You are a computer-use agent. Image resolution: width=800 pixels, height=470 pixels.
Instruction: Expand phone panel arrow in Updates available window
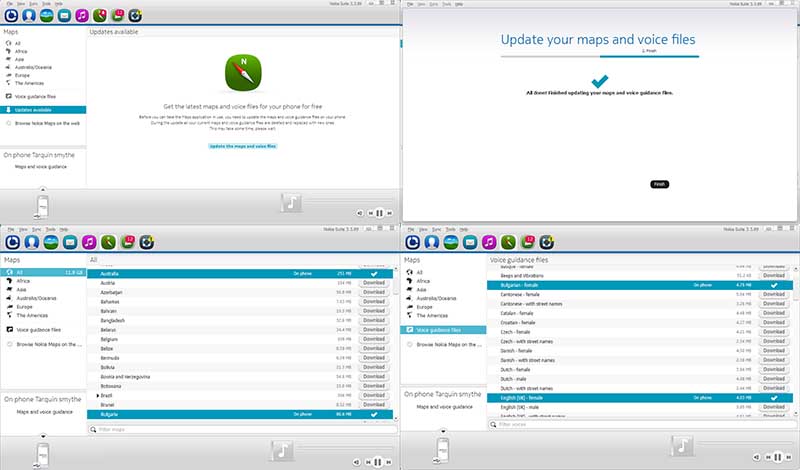pyautogui.click(x=43, y=189)
